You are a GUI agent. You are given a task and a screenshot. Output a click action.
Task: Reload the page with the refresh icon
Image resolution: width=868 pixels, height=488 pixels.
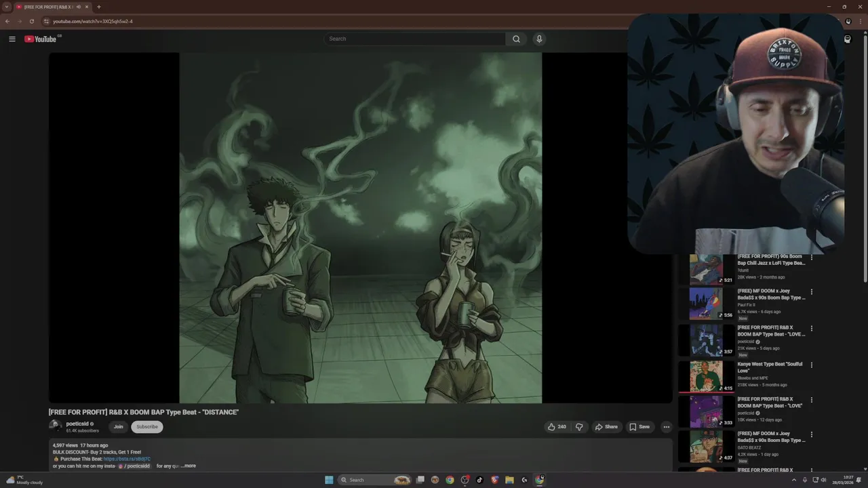(31, 21)
